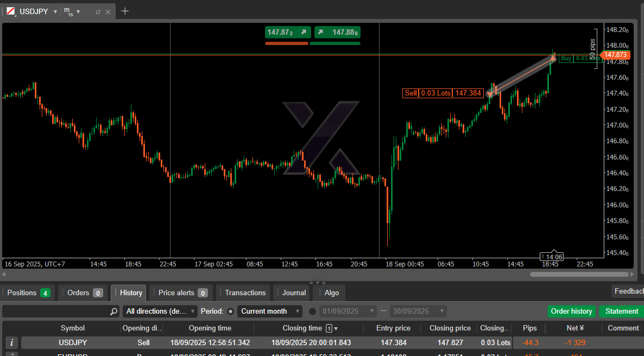Select the Current month period radio button
Screen dimensions: 644x356
[x=230, y=311]
